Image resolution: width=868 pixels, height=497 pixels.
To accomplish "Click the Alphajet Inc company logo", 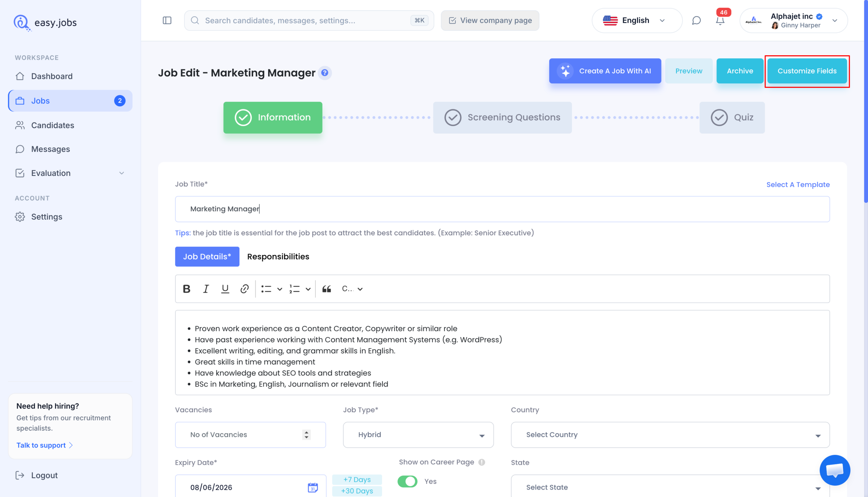I will [753, 21].
